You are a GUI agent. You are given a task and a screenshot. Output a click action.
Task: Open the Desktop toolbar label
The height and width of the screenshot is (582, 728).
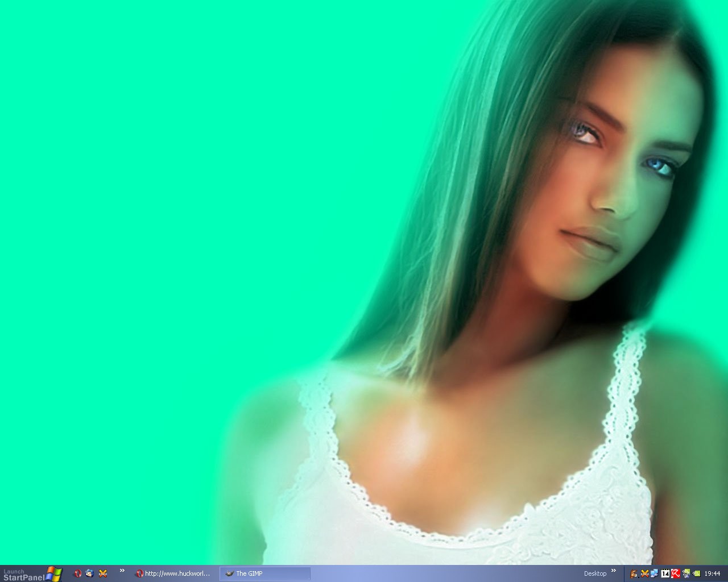click(x=595, y=573)
